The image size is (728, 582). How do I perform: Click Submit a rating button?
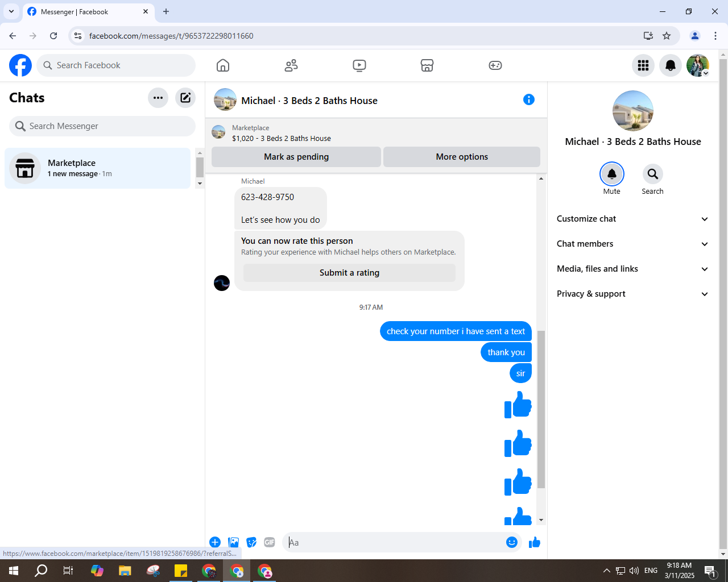349,273
